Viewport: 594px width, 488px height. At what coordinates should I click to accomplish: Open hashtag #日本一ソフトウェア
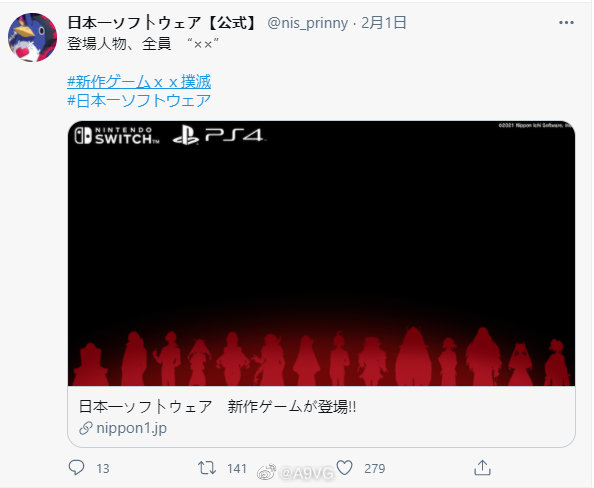139,100
